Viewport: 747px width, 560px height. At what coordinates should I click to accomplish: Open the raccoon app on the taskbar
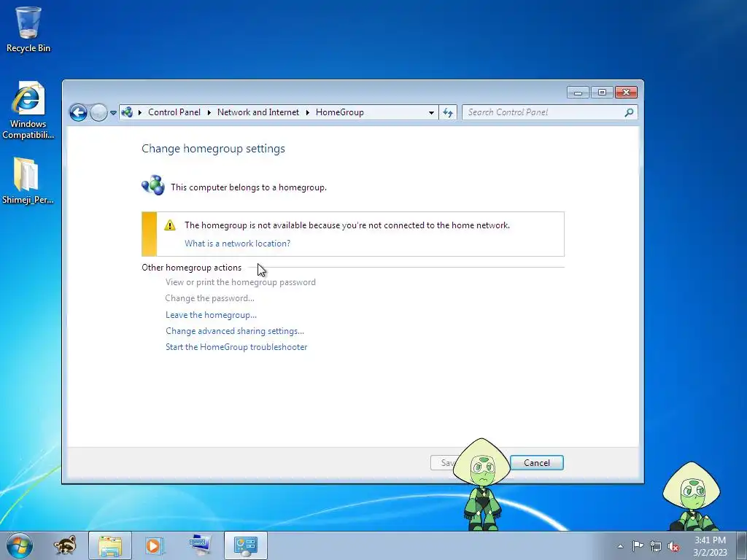pos(65,545)
